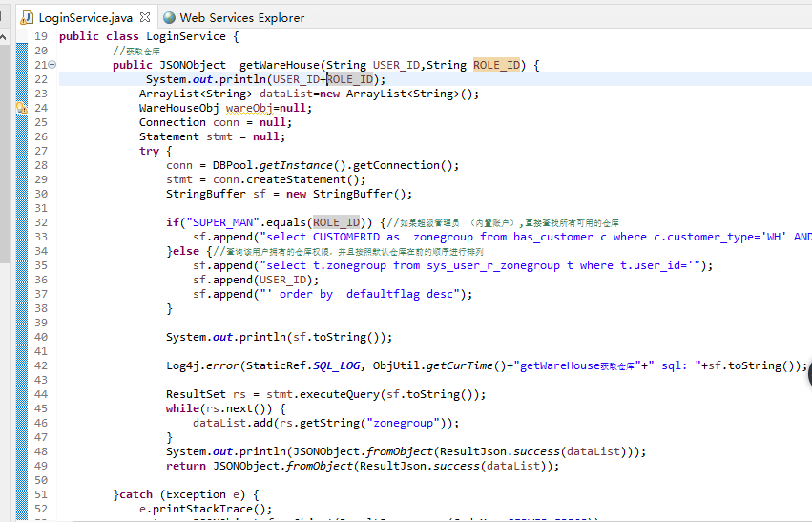812x522 pixels.
Task: Click DBPool on line 28
Action: 233,165
